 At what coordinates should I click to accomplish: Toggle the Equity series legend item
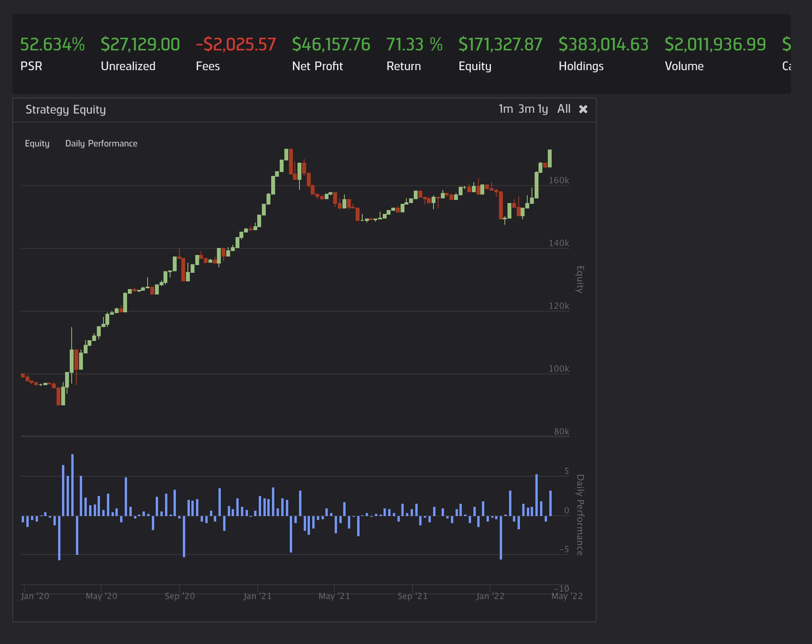pos(37,144)
